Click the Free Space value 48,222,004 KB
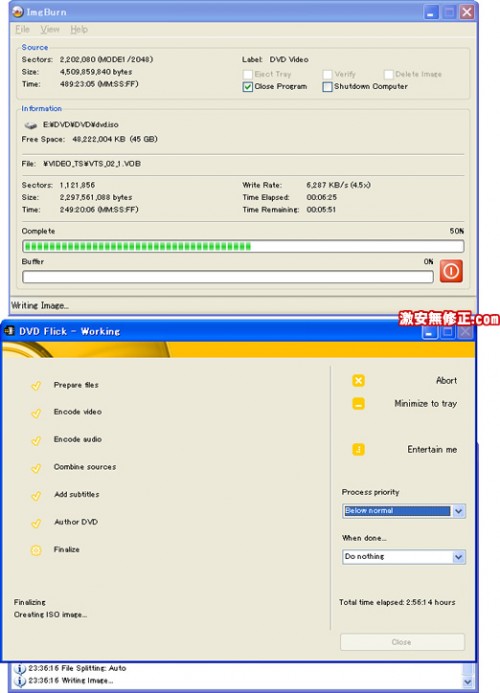This screenshot has width=500, height=693. [x=115, y=139]
